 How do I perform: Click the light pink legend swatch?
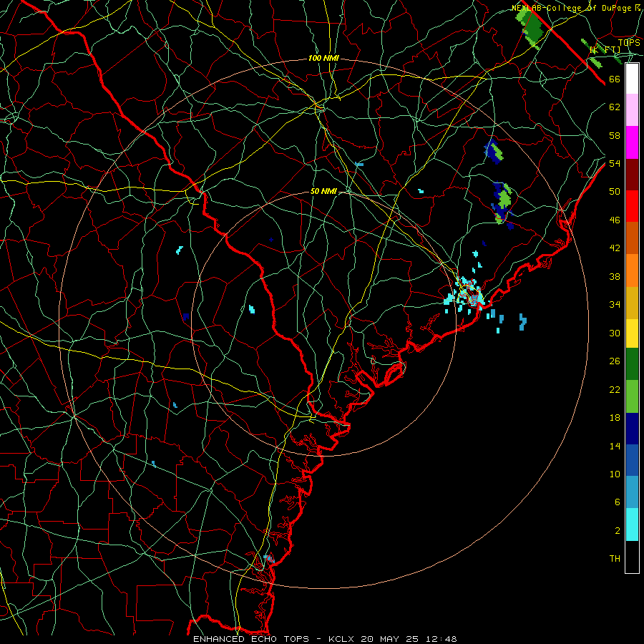(x=632, y=109)
